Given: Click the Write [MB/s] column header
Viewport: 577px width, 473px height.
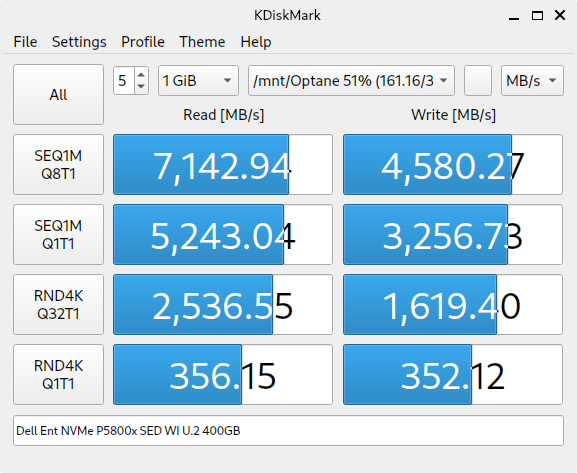Looking at the screenshot, I should (453, 115).
